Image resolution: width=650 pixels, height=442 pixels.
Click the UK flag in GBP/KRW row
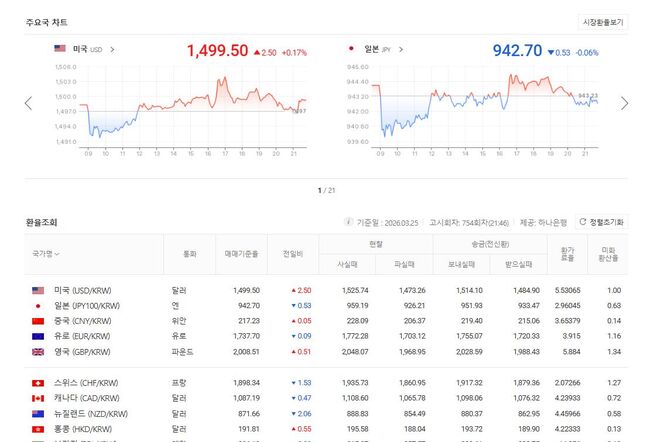point(39,352)
